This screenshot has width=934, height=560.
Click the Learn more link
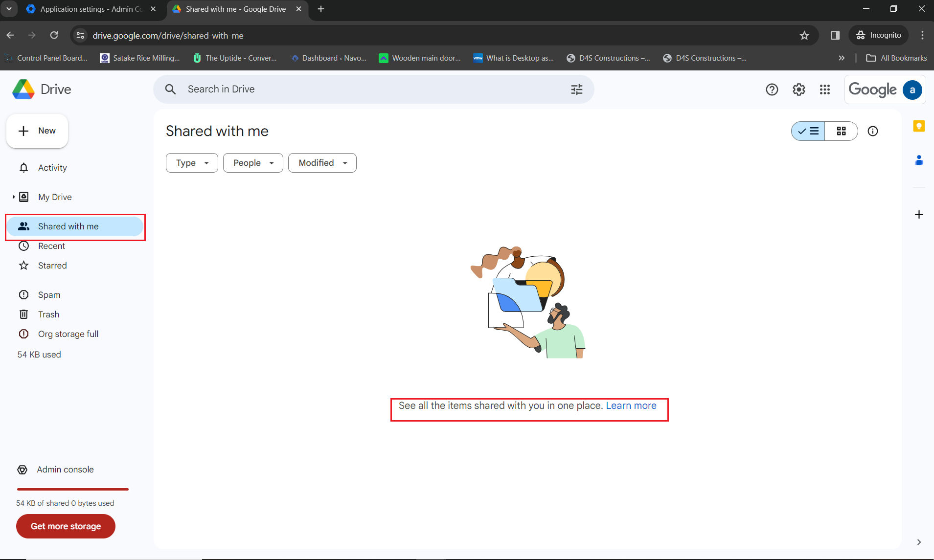[631, 405]
